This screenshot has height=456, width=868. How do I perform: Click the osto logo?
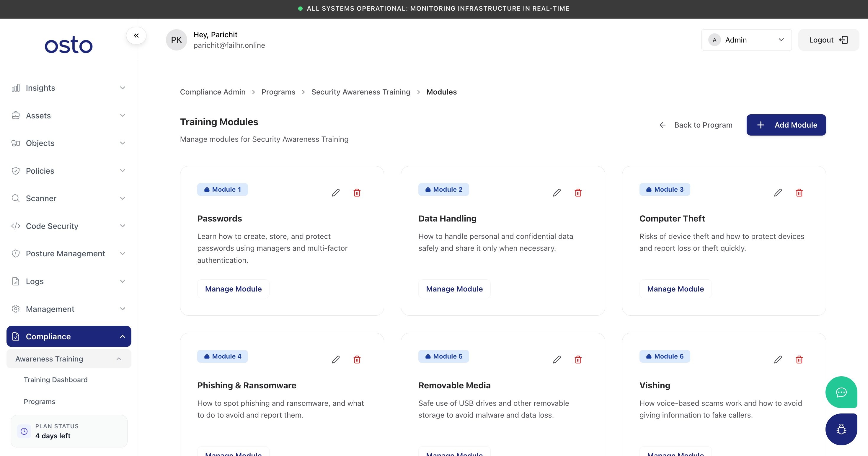point(69,45)
